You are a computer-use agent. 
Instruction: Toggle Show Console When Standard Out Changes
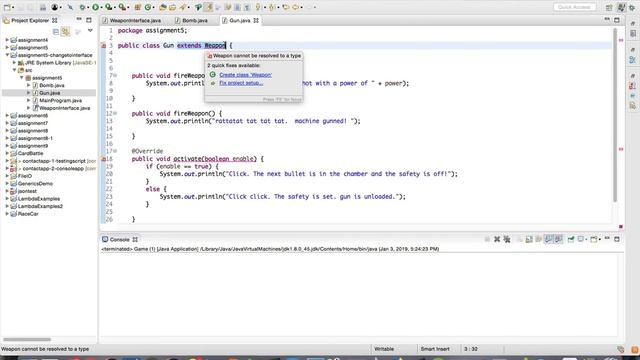tap(549, 239)
